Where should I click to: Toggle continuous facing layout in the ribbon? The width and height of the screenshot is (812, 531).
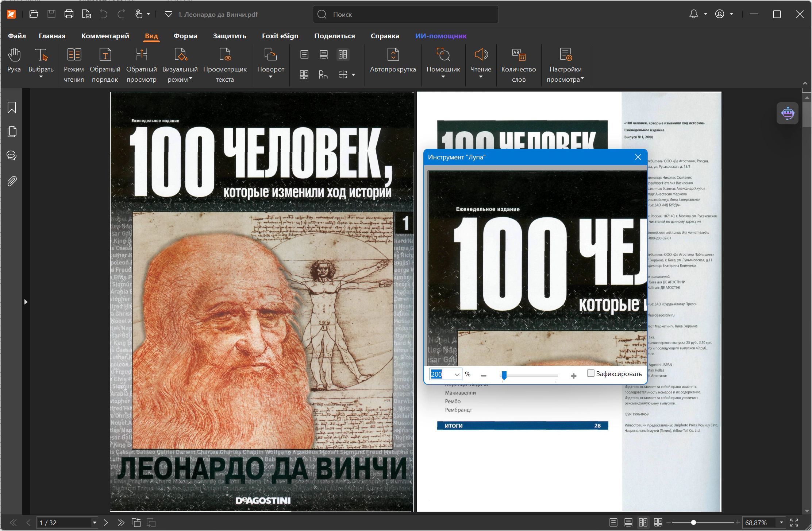tap(304, 75)
